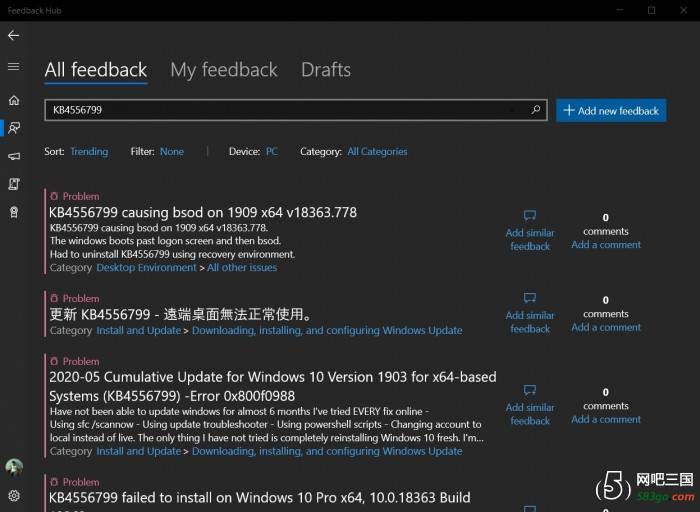Click Downloading, installing link under 遠端桌面 item

coord(327,331)
